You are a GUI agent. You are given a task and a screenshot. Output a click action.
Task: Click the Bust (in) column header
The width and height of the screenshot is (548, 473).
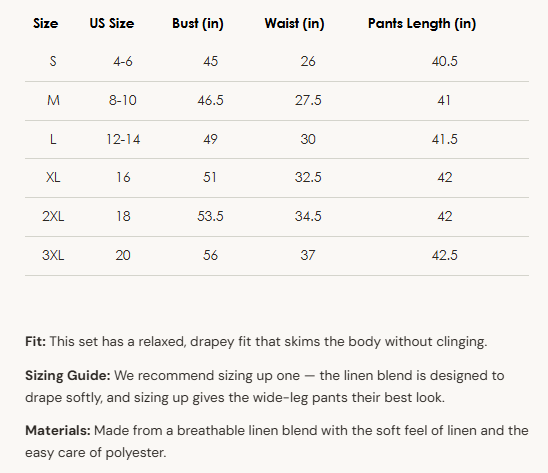pyautogui.click(x=198, y=23)
